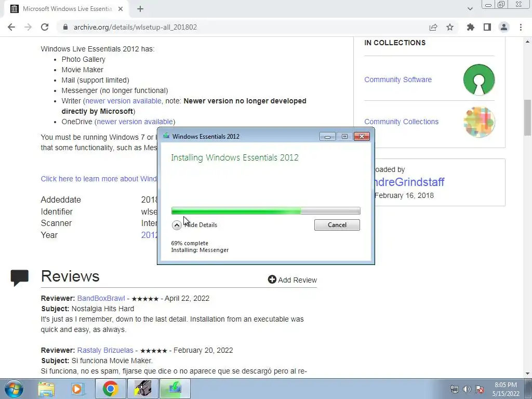This screenshot has height=399, width=532.
Task: Open the volume speaker tray icon
Action: click(x=467, y=389)
